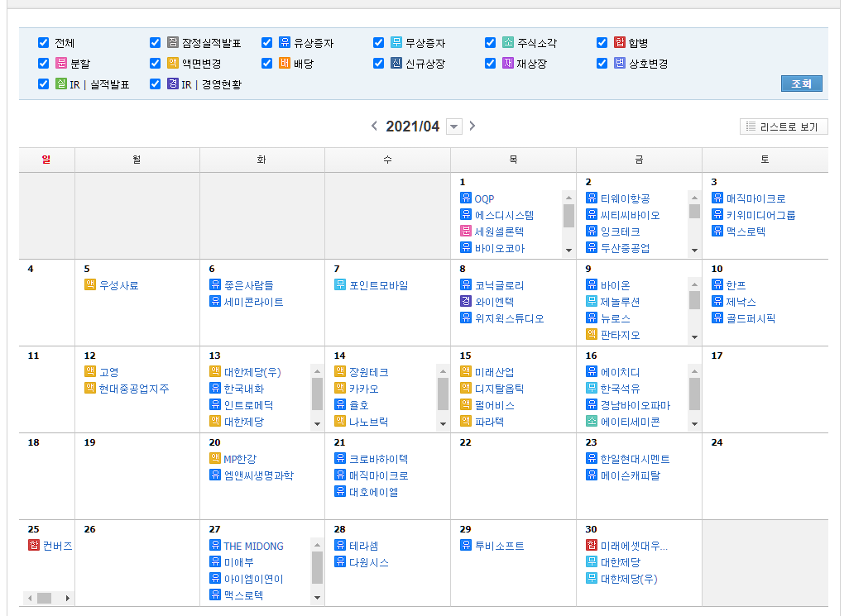Screen dimensions: 849x616
Task: Open the OQP event on April 1
Action: [484, 199]
